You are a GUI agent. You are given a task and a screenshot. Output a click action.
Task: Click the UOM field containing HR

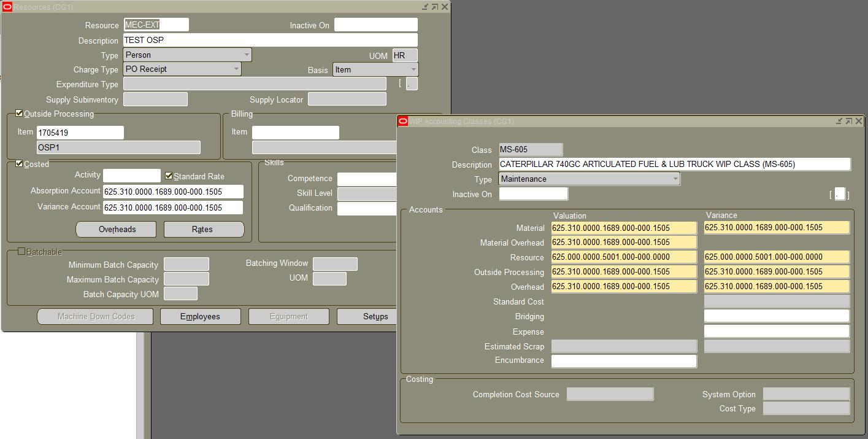pos(405,55)
